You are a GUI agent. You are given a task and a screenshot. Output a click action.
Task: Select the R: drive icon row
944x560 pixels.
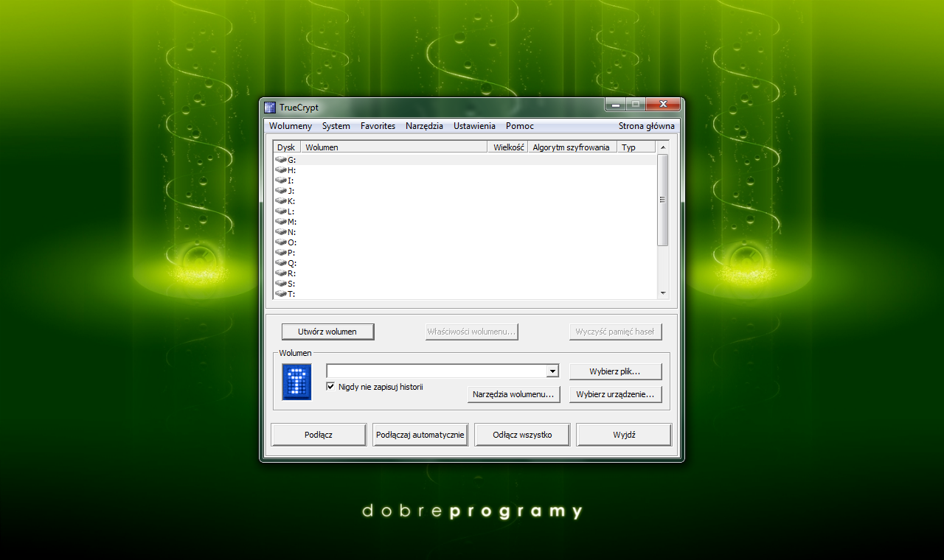pos(281,273)
